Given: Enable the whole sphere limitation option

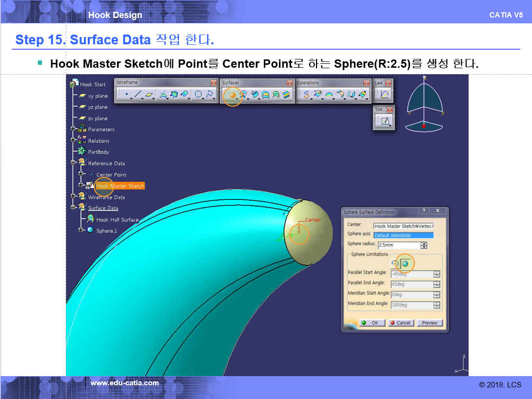Looking at the screenshot, I should pyautogui.click(x=405, y=264).
